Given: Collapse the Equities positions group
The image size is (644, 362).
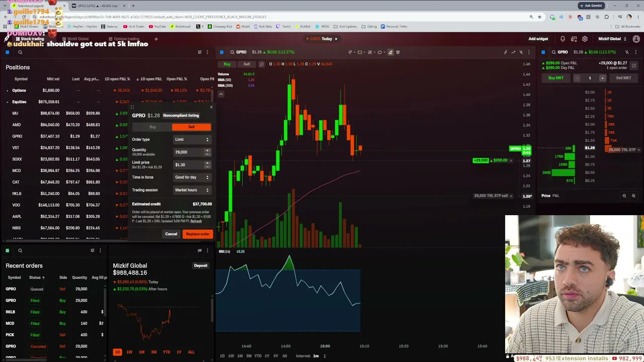Looking at the screenshot, I should [7, 102].
